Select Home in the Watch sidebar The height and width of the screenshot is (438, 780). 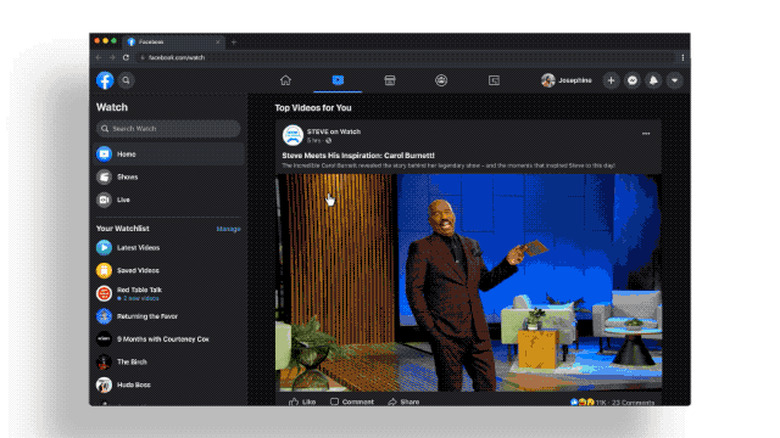click(168, 154)
